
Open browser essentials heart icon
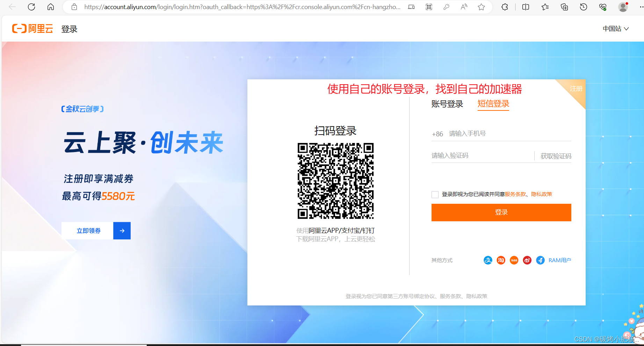pyautogui.click(x=603, y=7)
